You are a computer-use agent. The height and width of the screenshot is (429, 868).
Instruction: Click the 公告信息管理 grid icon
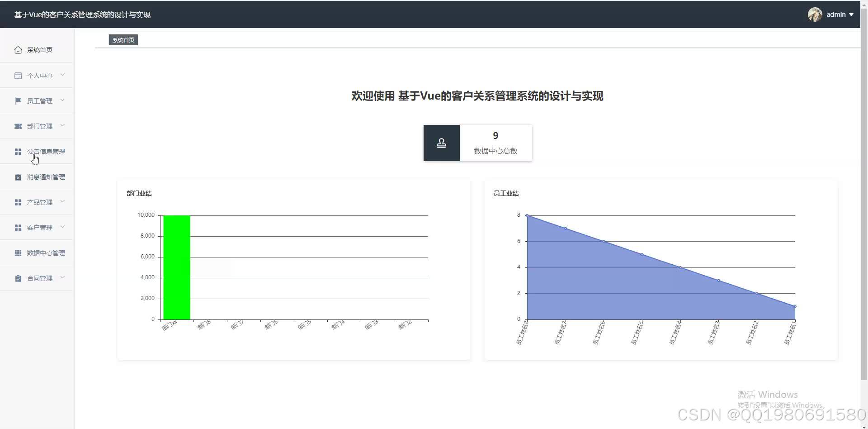18,151
